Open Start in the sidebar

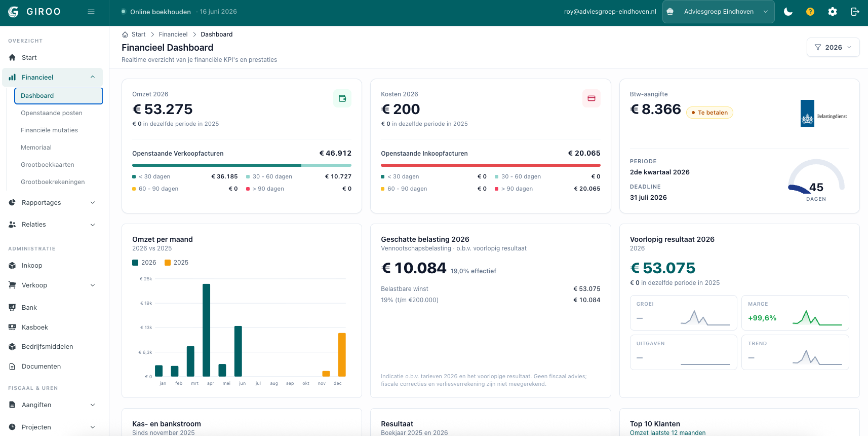click(x=53, y=58)
